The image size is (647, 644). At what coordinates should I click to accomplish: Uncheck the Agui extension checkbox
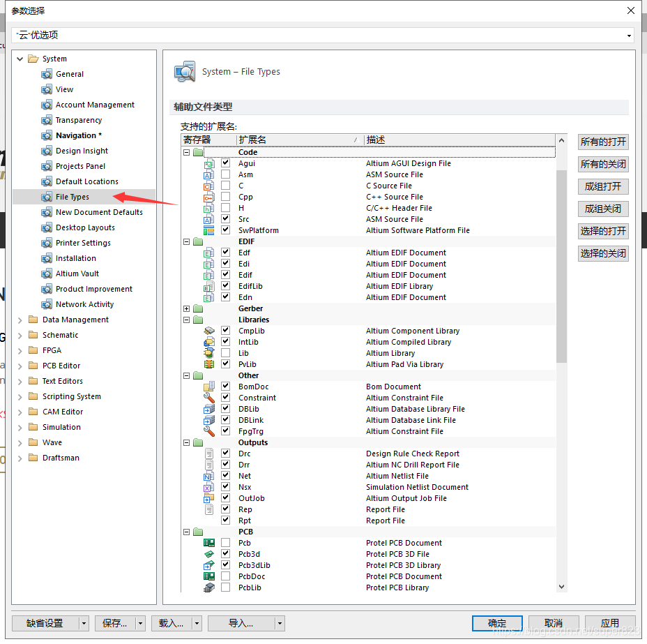225,163
